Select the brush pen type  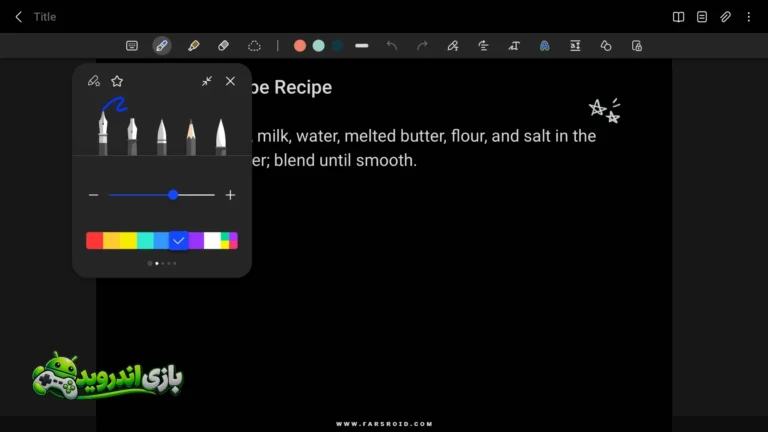pos(221,137)
